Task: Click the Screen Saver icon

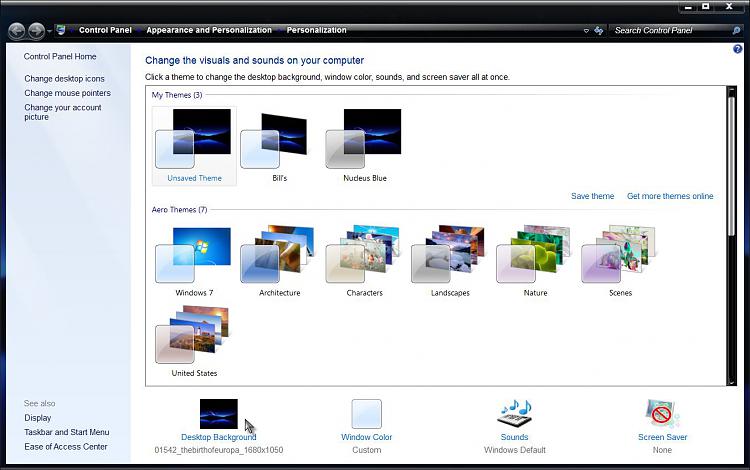Action: 662,414
